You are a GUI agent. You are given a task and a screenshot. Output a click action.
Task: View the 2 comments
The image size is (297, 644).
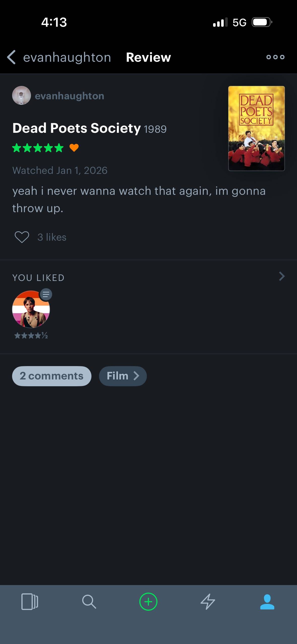(52, 376)
